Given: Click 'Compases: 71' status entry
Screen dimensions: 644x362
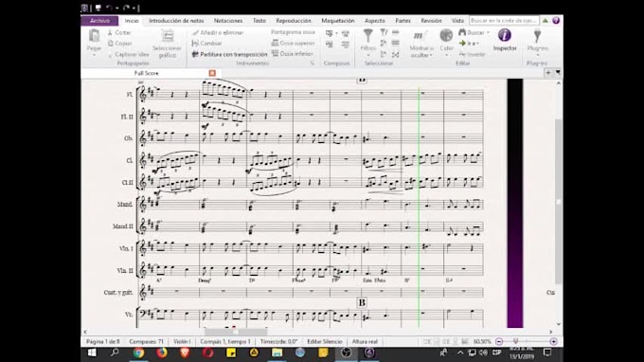Looking at the screenshot, I should point(146,341).
